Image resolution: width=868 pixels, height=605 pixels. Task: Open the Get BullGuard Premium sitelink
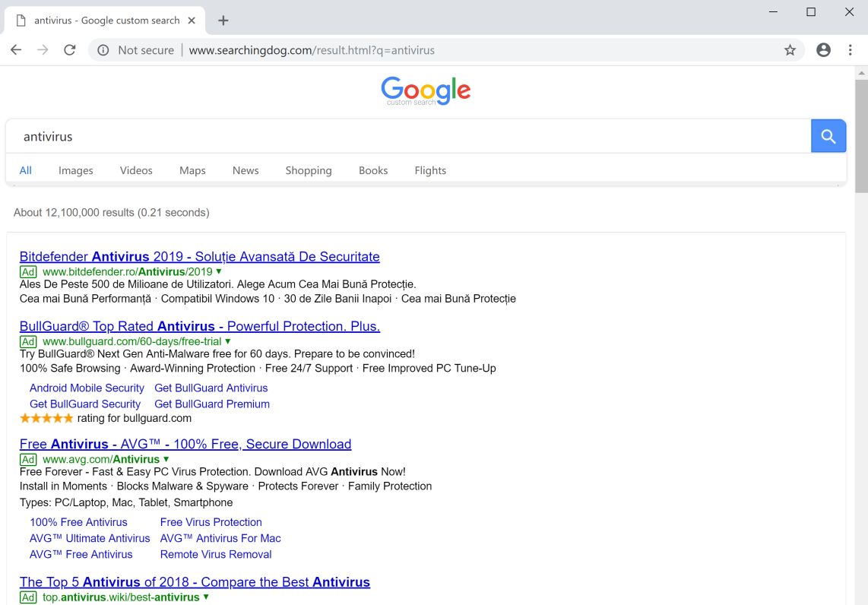click(212, 404)
